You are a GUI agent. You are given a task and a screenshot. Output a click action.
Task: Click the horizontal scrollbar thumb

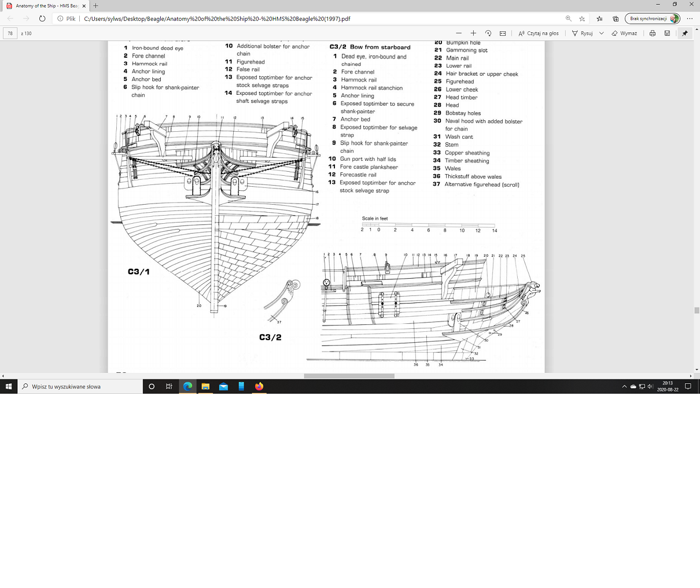(x=349, y=376)
